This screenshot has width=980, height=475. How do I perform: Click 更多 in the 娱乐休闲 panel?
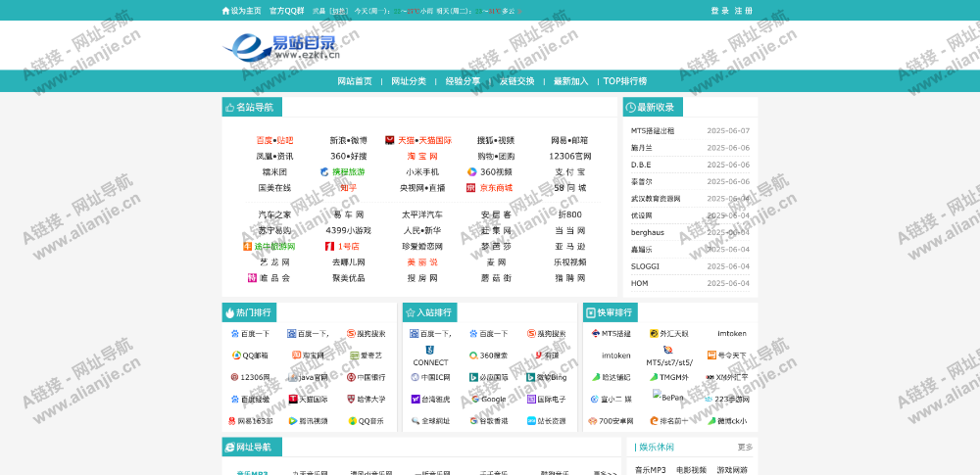click(745, 448)
